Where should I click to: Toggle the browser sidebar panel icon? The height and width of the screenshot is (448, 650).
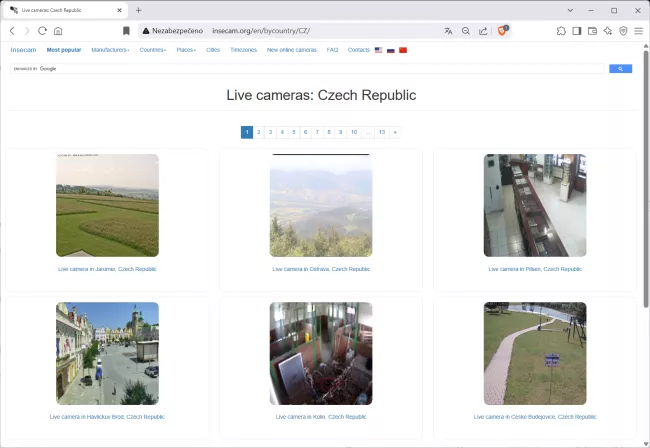pyautogui.click(x=577, y=31)
